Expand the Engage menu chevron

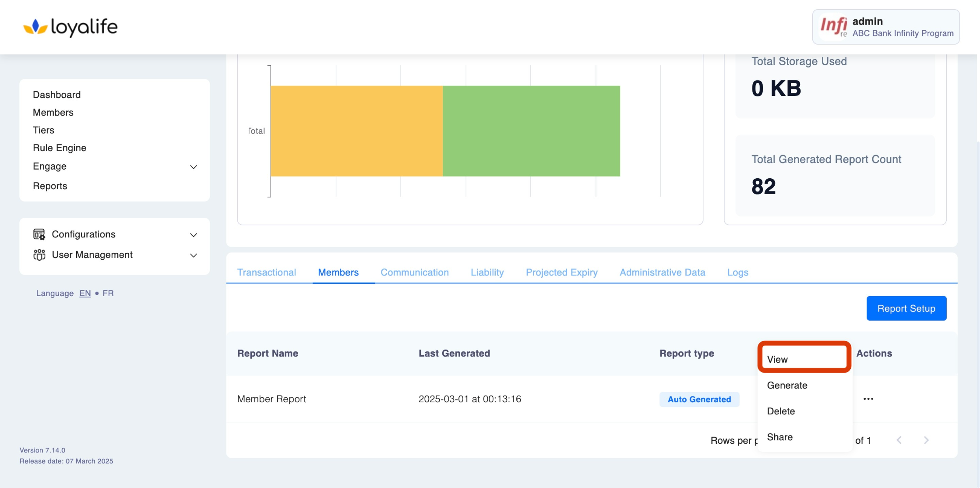194,167
